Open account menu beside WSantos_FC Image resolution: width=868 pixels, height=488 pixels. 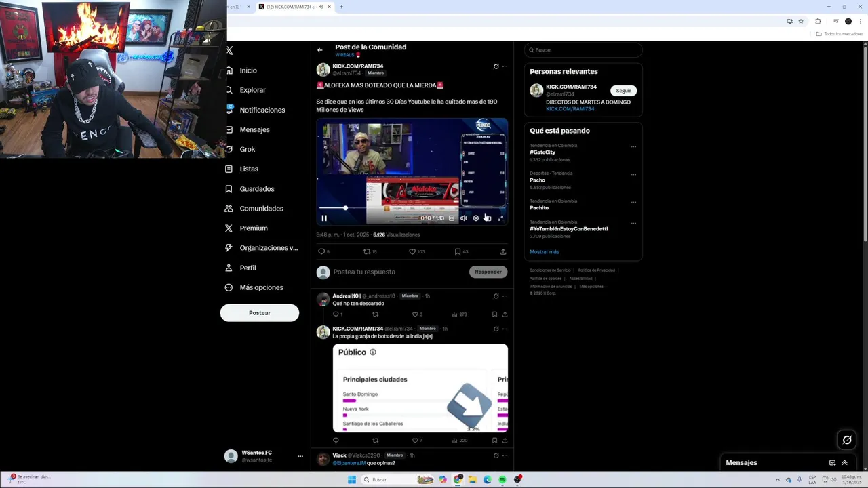point(300,456)
